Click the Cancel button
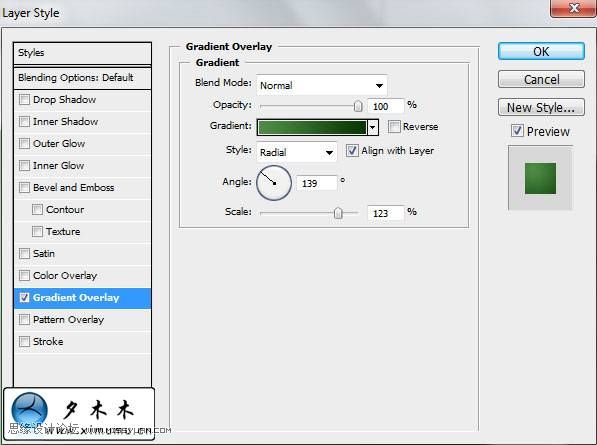Screen dimensions: 597x445 tap(541, 79)
